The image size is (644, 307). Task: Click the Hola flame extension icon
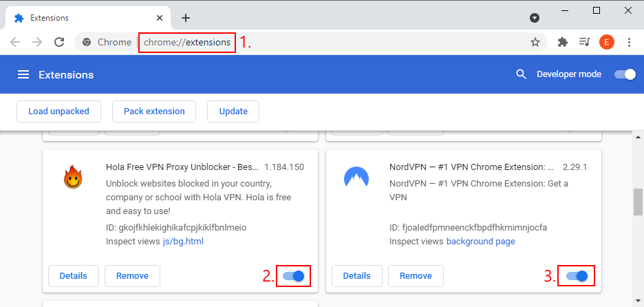[x=73, y=177]
